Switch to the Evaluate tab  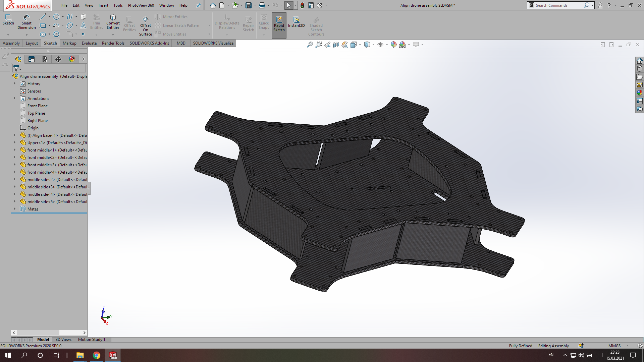89,43
